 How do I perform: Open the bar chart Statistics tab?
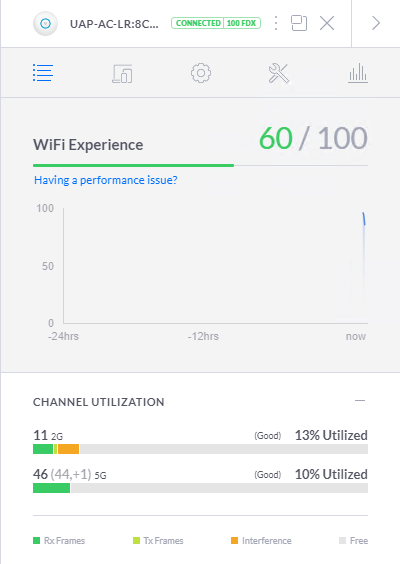(x=358, y=73)
